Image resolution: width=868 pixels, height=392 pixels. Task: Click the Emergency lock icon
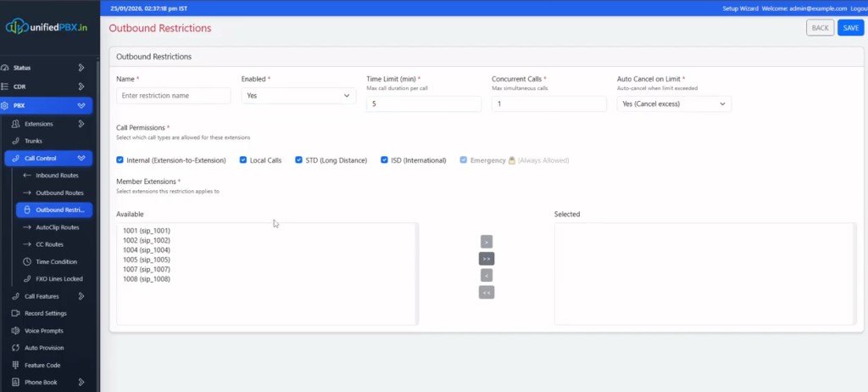[511, 160]
